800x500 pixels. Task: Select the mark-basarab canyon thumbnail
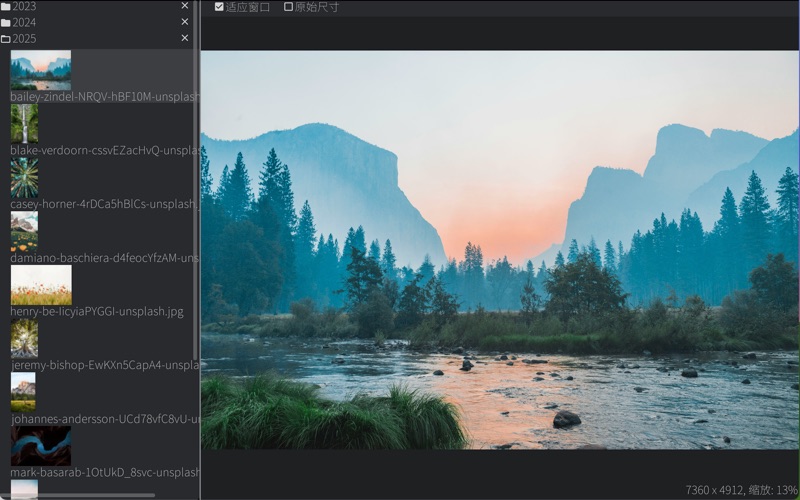pos(41,446)
